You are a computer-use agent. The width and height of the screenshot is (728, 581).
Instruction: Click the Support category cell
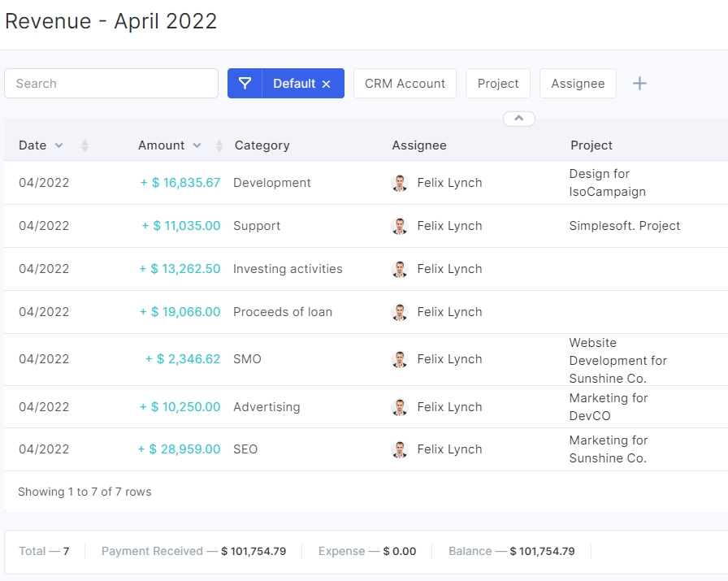[257, 226]
